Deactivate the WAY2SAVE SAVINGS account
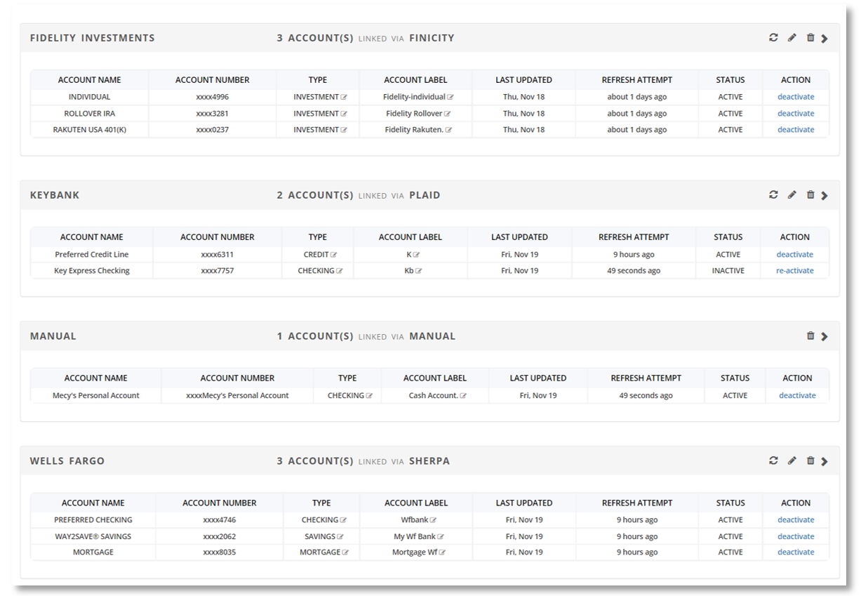This screenshot has height=596, width=868. 796,536
